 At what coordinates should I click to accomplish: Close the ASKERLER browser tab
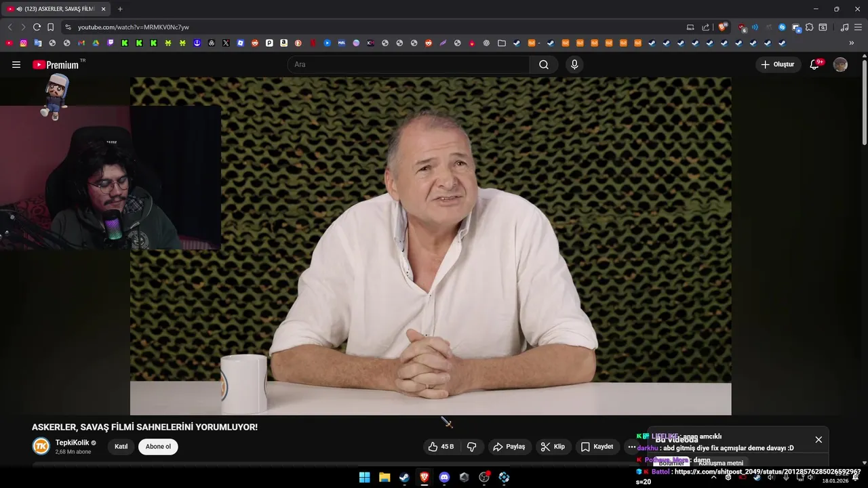(x=103, y=9)
